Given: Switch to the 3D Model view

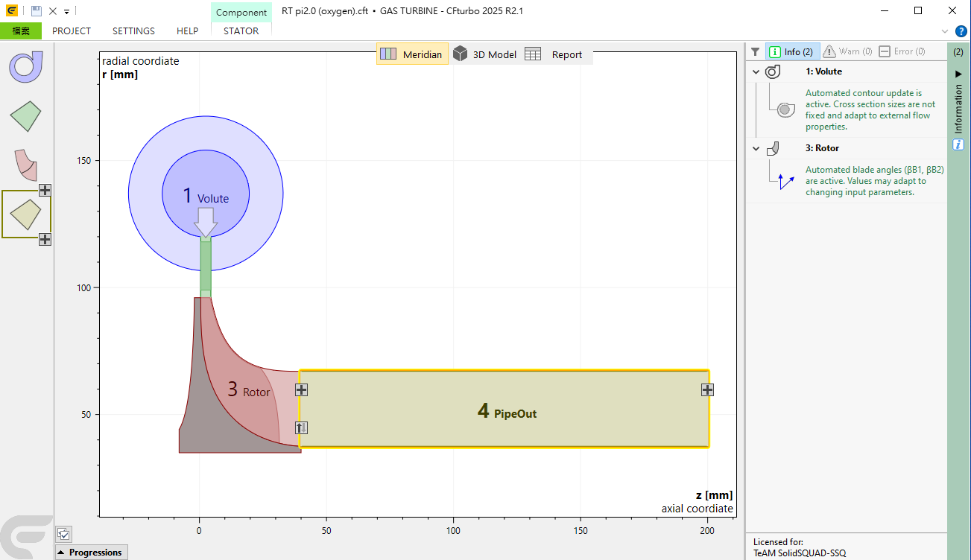Looking at the screenshot, I should pos(485,54).
